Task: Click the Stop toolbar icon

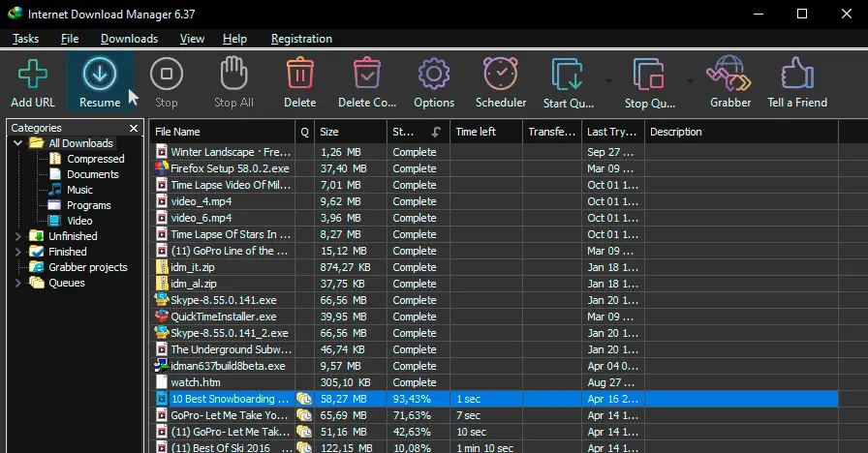Action: (x=166, y=75)
